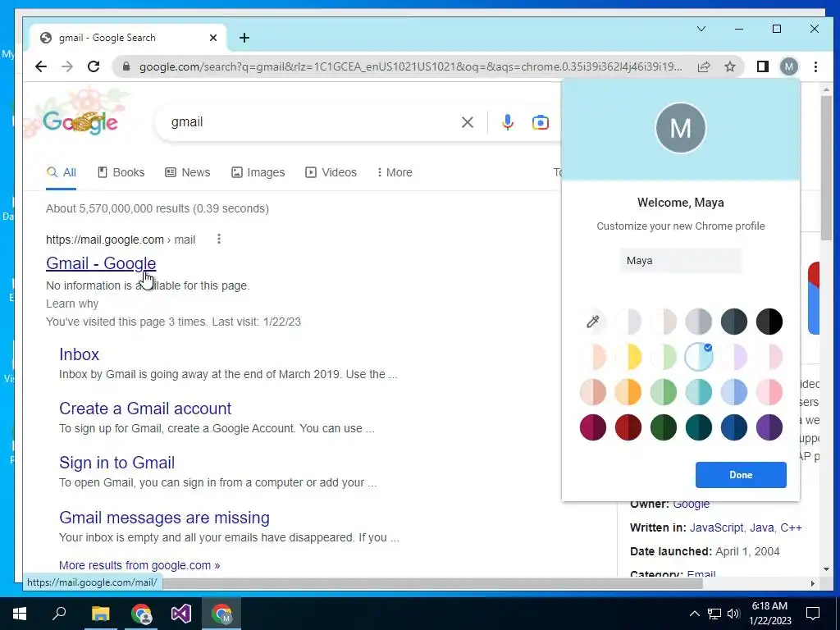Viewport: 840px width, 630px height.
Task: Go back using the browser back arrow
Action: (41, 66)
